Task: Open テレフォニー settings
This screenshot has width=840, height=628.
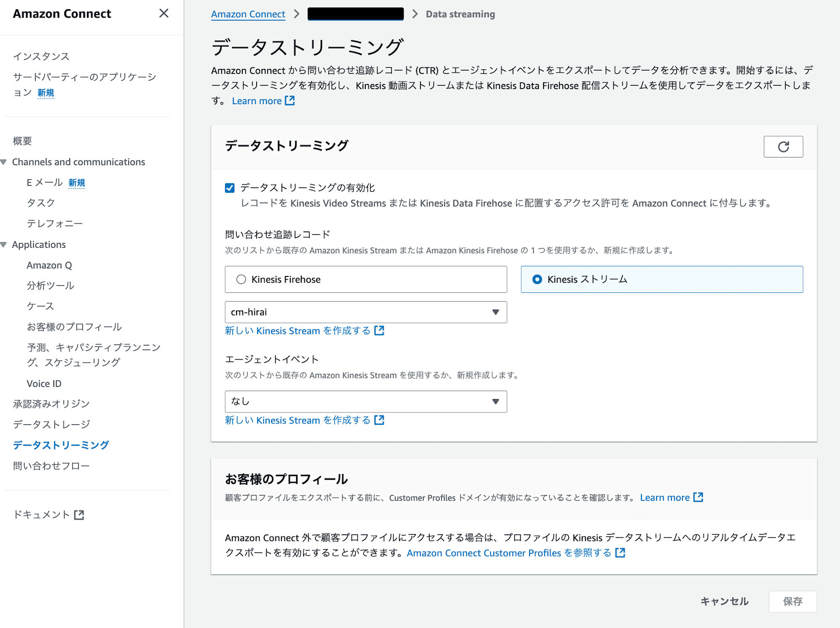Action: pos(55,223)
